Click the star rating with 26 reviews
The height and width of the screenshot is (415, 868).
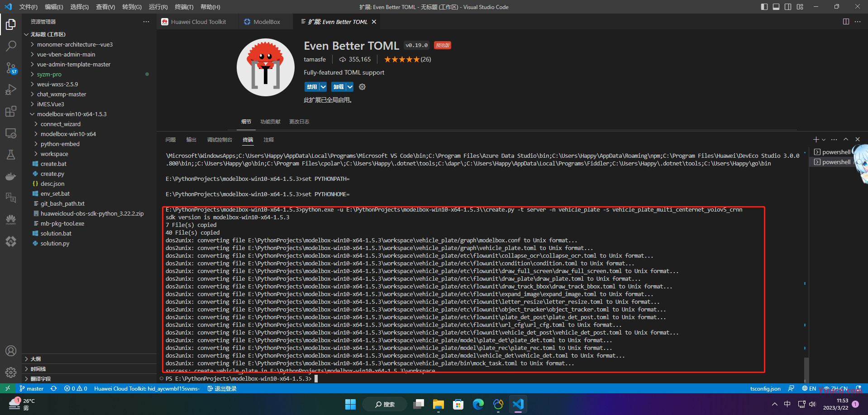[x=407, y=59]
